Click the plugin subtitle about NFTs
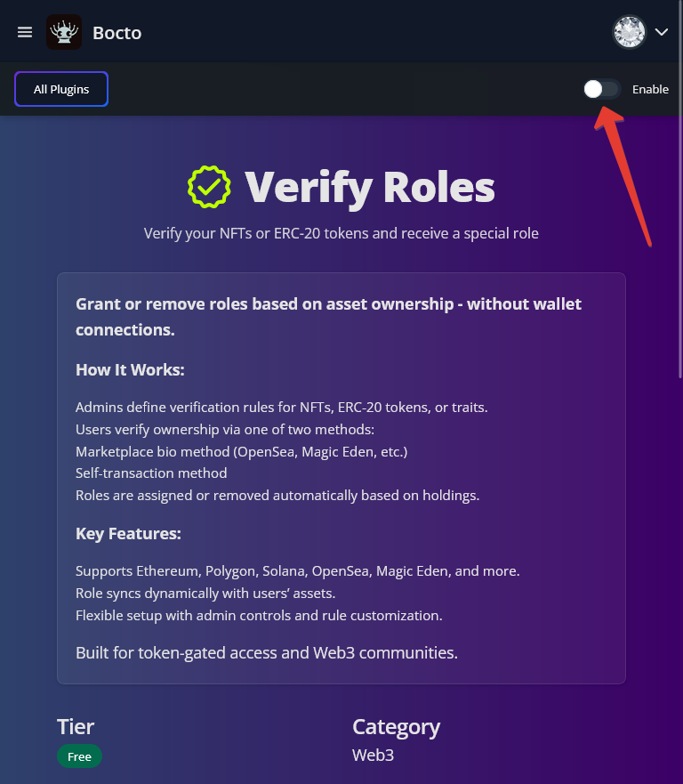Viewport: 683px width, 784px height. point(341,233)
